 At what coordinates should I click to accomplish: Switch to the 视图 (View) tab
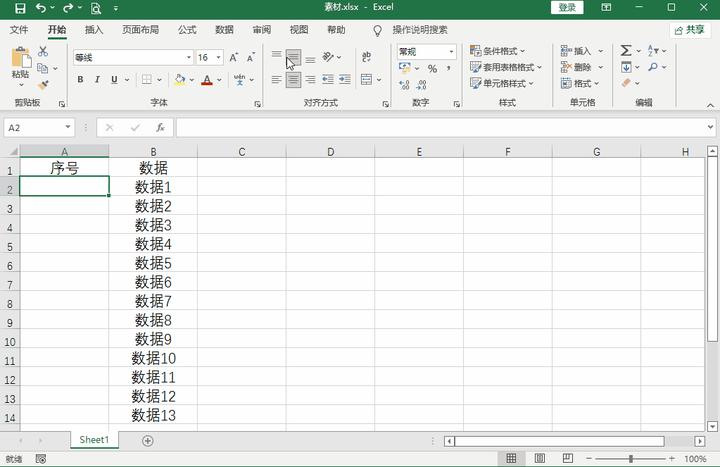click(298, 30)
